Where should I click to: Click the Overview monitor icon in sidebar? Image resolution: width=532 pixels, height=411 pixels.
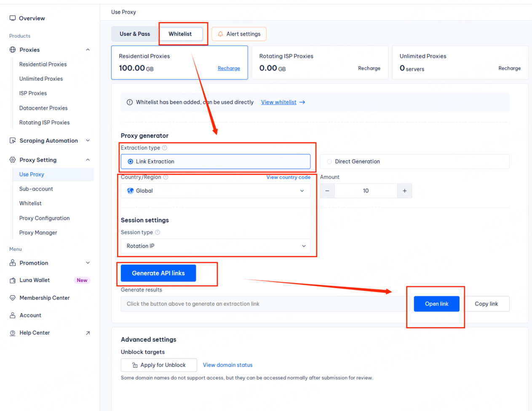point(13,18)
